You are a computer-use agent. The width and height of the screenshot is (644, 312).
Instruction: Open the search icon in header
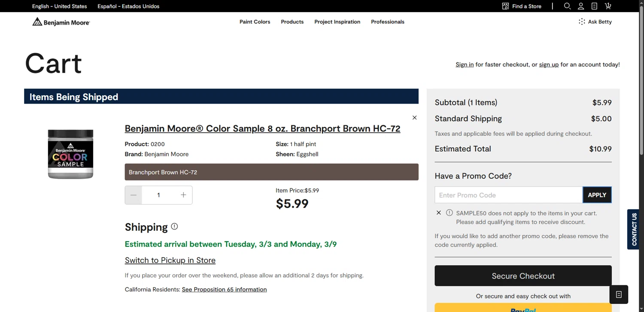click(x=567, y=6)
